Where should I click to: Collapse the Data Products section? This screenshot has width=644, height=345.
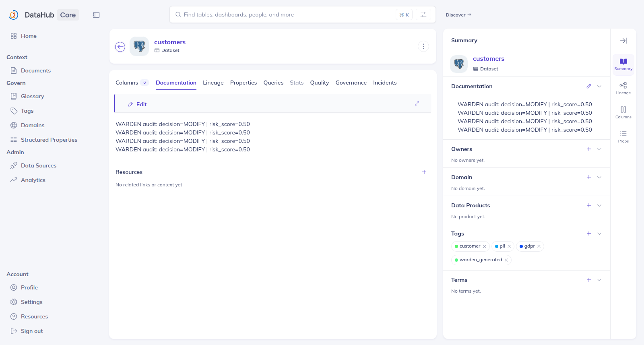click(x=599, y=205)
